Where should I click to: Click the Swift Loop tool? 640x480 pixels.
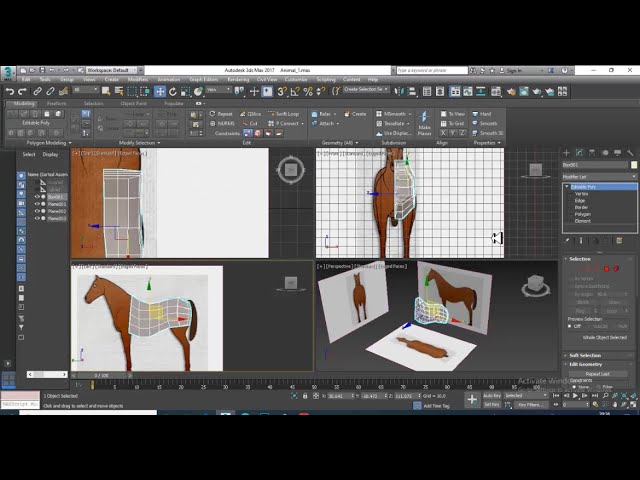click(x=283, y=114)
